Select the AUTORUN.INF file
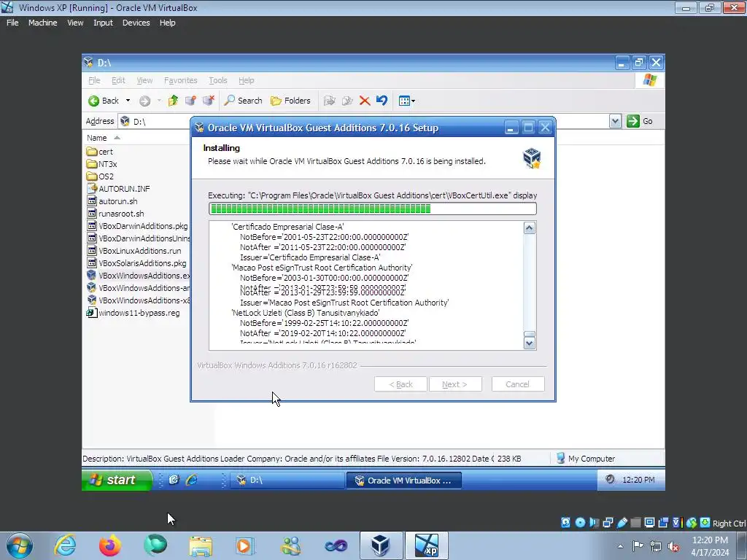The image size is (747, 560). click(x=118, y=189)
